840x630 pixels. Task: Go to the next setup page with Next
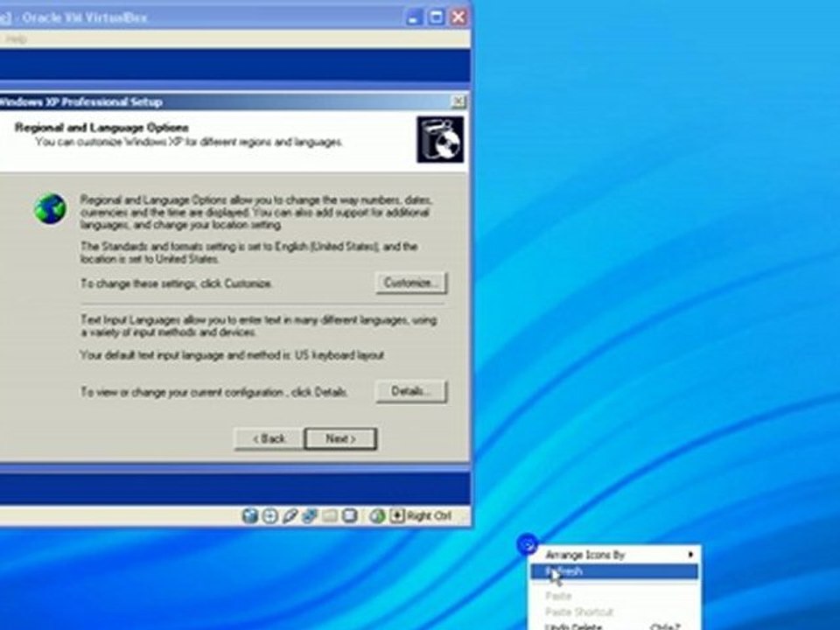pos(340,438)
